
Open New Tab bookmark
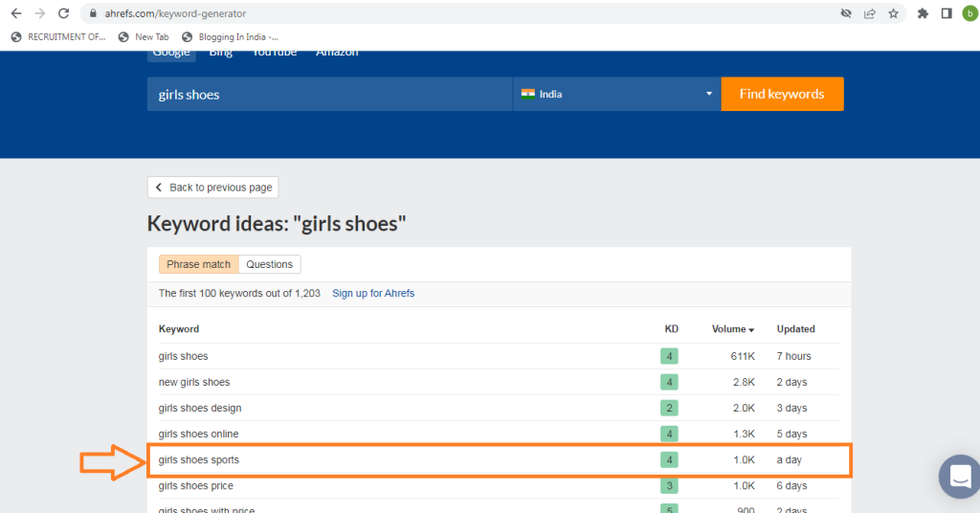pos(144,37)
